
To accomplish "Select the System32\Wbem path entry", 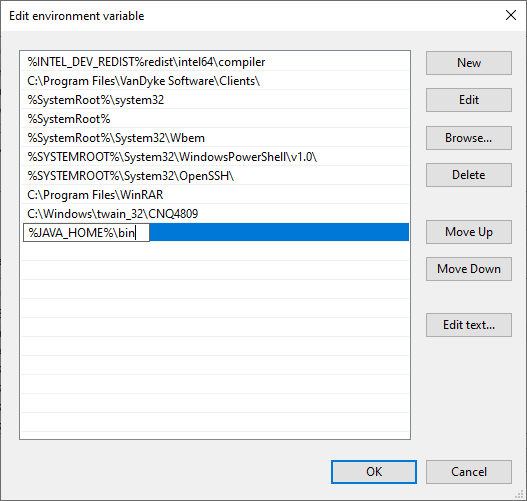I will pyautogui.click(x=215, y=138).
